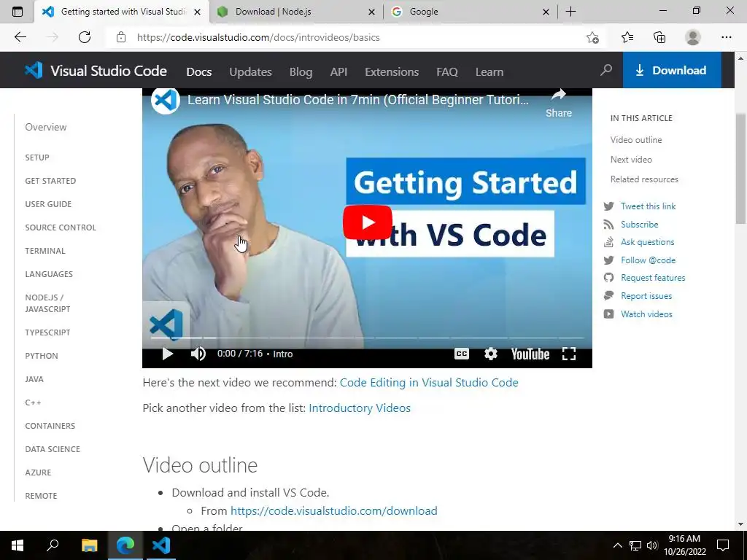The width and height of the screenshot is (747, 560).
Task: Open the video settings gear
Action: point(491,354)
